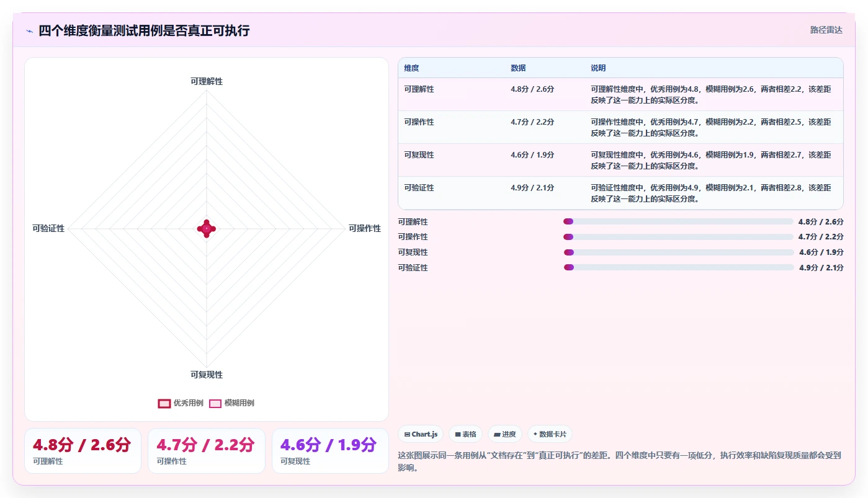
Task: Click the 可理解性 description mentioning 相差2.2
Action: (711, 95)
